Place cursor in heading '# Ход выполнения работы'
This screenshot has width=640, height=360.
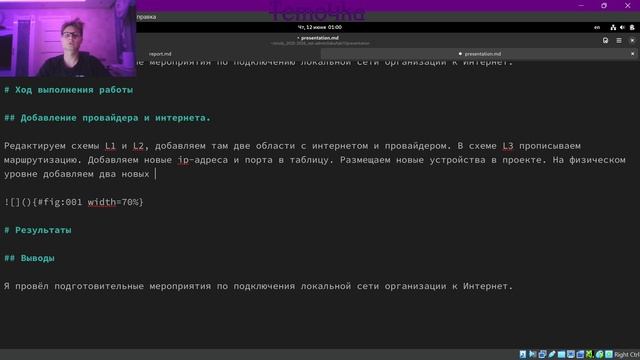tap(69, 90)
